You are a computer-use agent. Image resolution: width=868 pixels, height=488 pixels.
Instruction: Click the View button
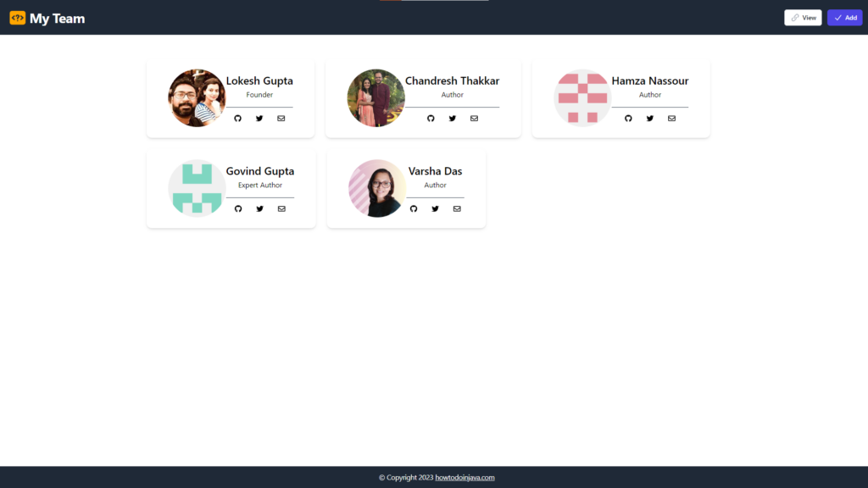pyautogui.click(x=802, y=17)
